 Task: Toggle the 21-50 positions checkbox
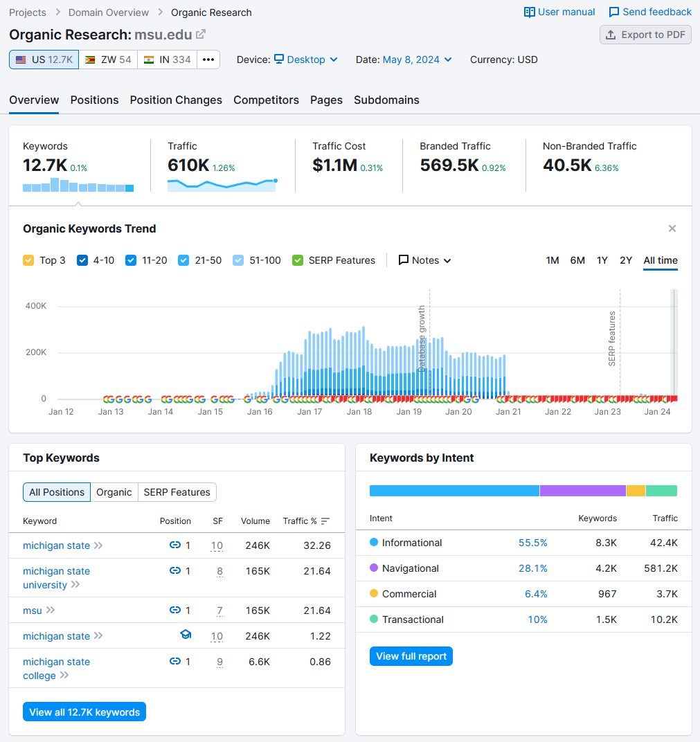coord(183,260)
